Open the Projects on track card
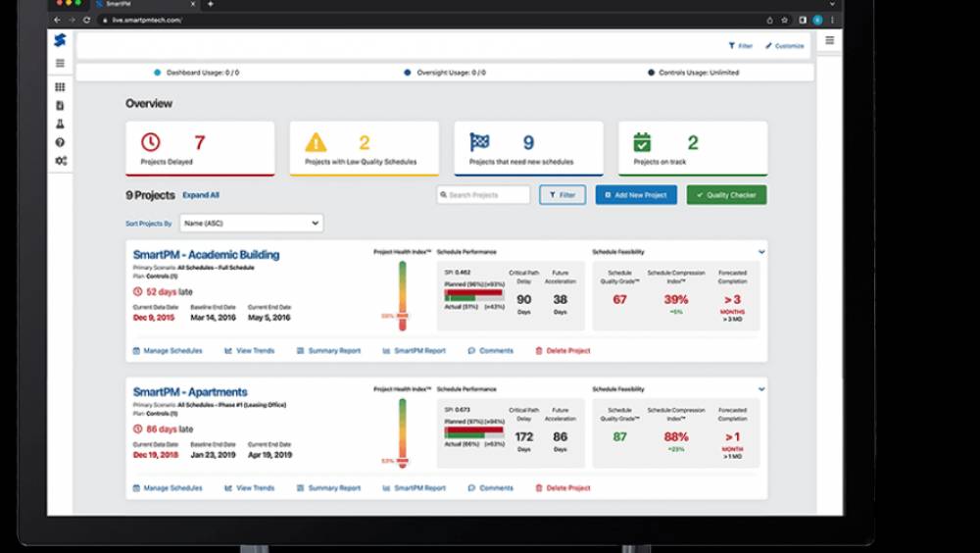The height and width of the screenshot is (553, 980). [693, 148]
